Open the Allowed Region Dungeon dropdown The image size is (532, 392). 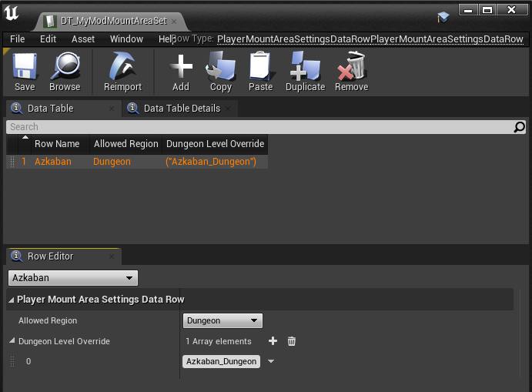coord(223,320)
